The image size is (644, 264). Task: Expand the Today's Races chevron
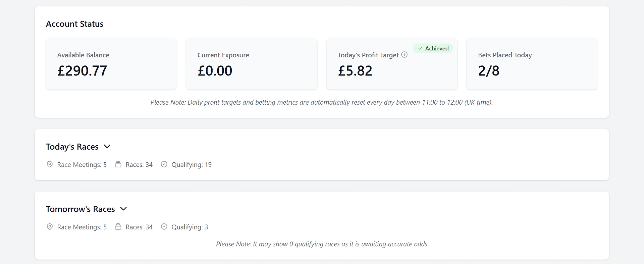point(107,147)
